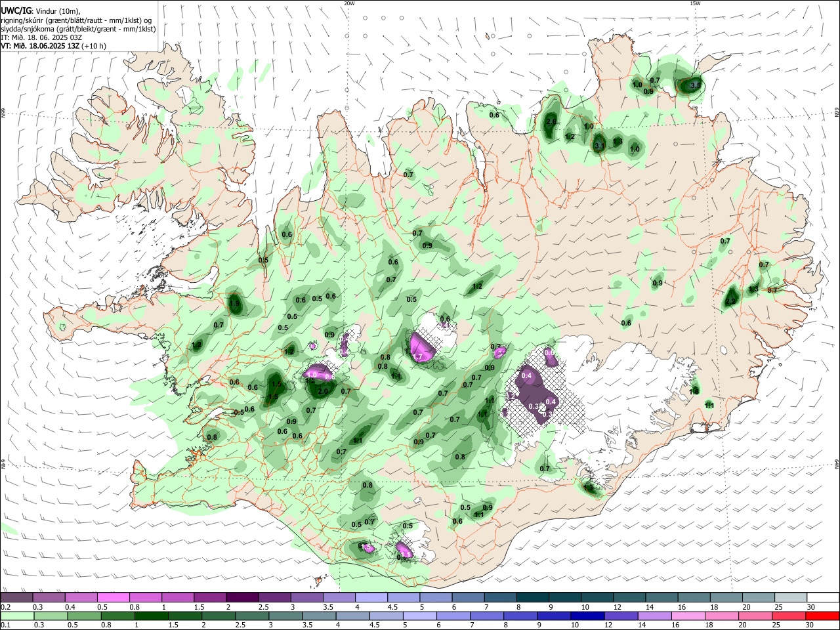Click the 1.9 precipitation value in the west
The image size is (840, 630).
pyautogui.click(x=235, y=304)
